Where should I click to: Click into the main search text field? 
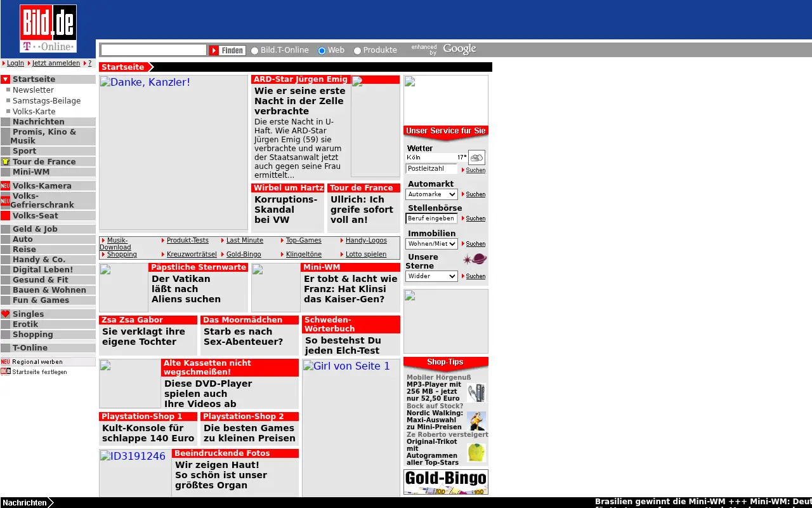[154, 50]
